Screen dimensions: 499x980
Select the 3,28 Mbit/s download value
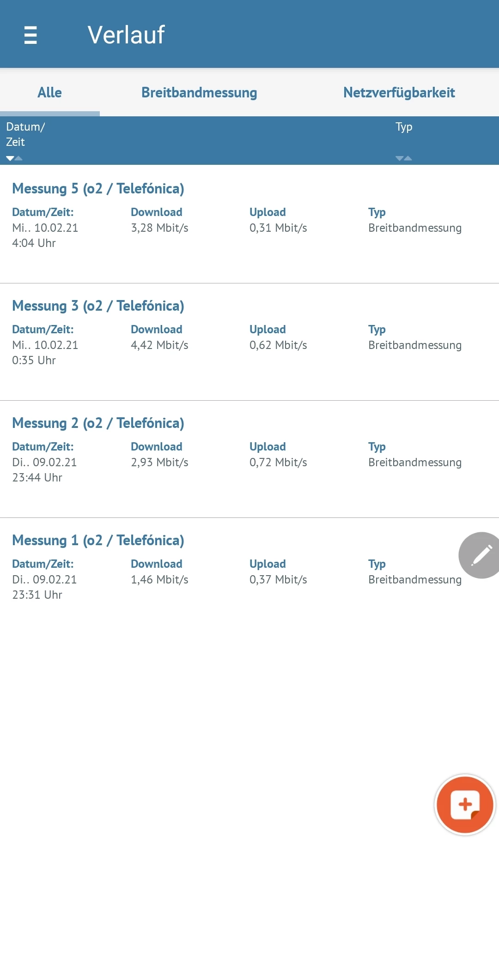159,228
